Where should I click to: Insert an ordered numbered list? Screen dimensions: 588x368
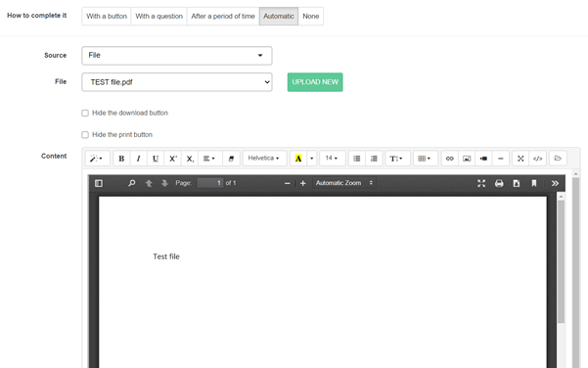374,159
